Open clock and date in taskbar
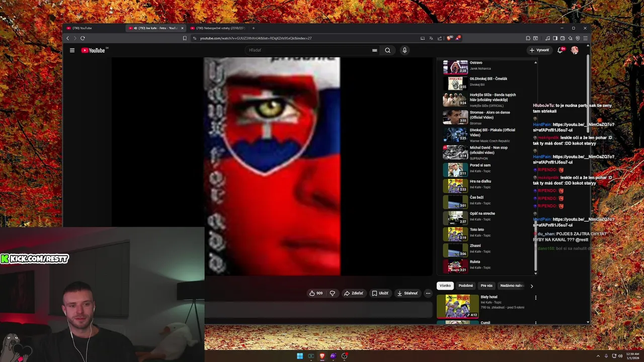This screenshot has height=362, width=644. click(x=633, y=356)
